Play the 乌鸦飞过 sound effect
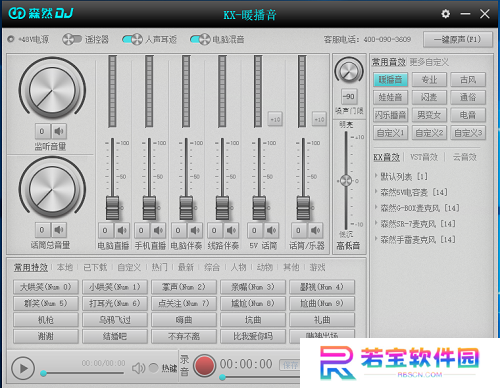 pyautogui.click(x=115, y=320)
